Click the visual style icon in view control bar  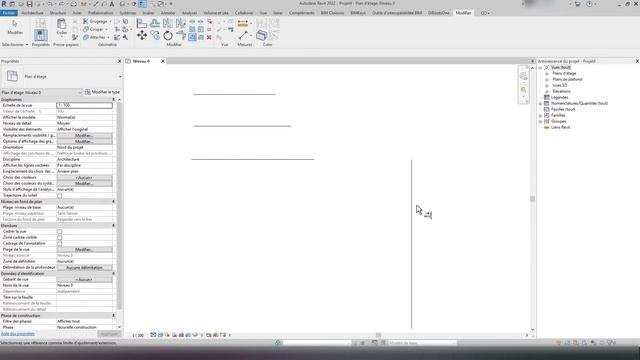(x=160, y=335)
